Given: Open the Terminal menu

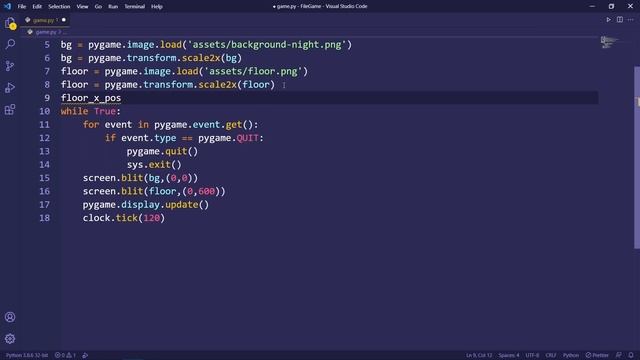Looking at the screenshot, I should [x=134, y=7].
